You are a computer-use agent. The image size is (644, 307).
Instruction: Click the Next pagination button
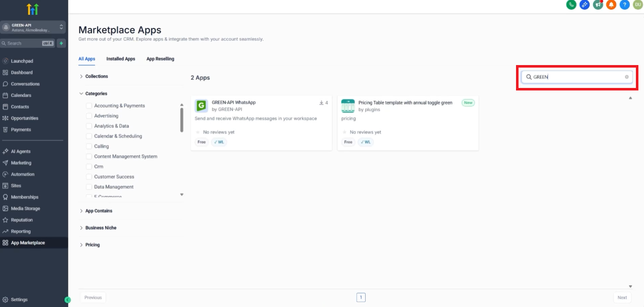coord(622,297)
